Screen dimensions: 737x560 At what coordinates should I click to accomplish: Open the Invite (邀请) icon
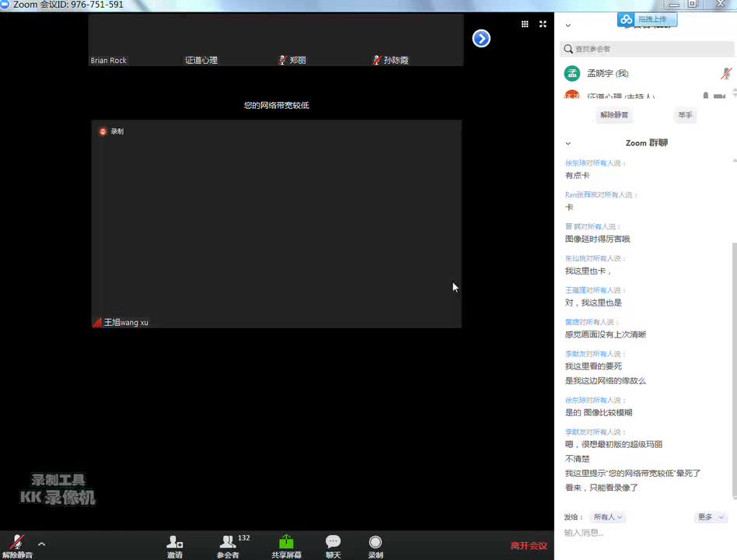[174, 547]
